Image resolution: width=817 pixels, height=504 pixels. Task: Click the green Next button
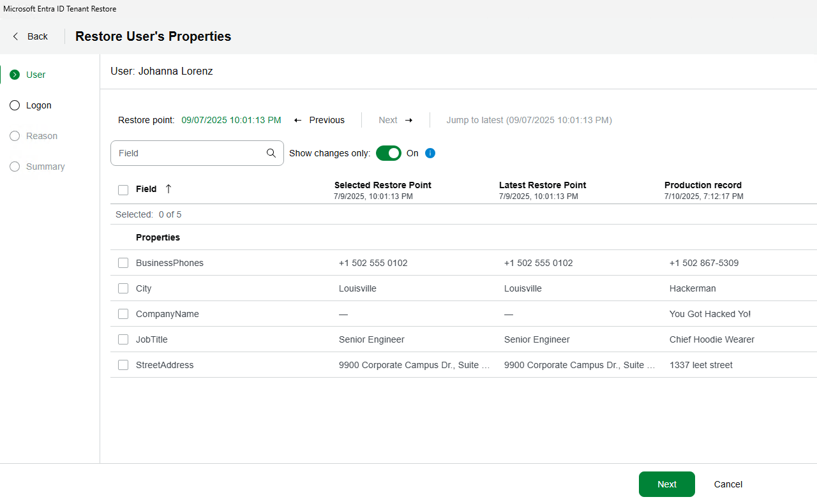pos(667,484)
